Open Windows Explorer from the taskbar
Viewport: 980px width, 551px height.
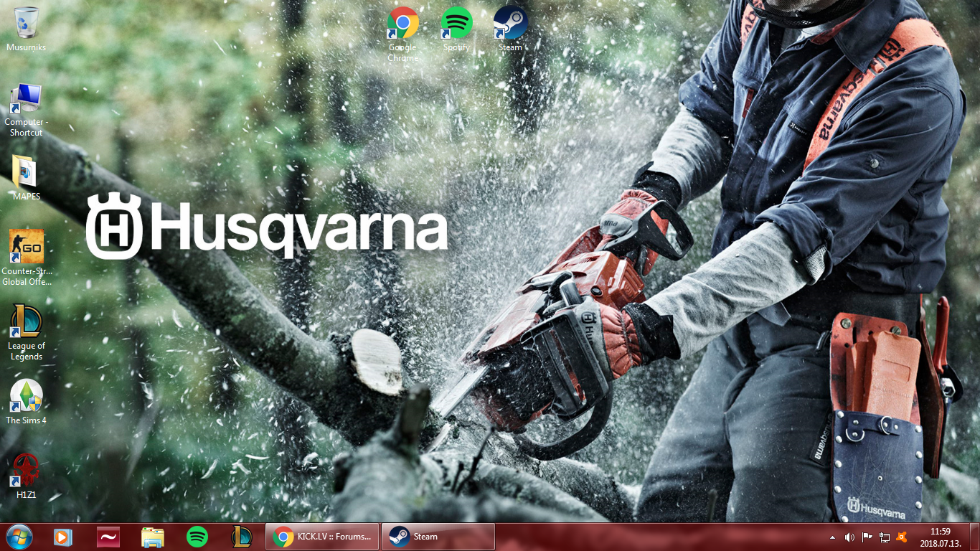(153, 537)
